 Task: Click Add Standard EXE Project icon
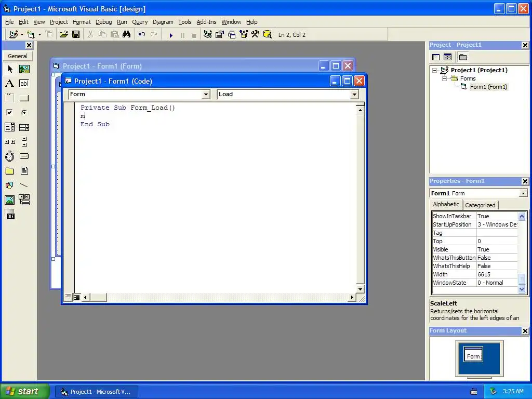click(14, 35)
